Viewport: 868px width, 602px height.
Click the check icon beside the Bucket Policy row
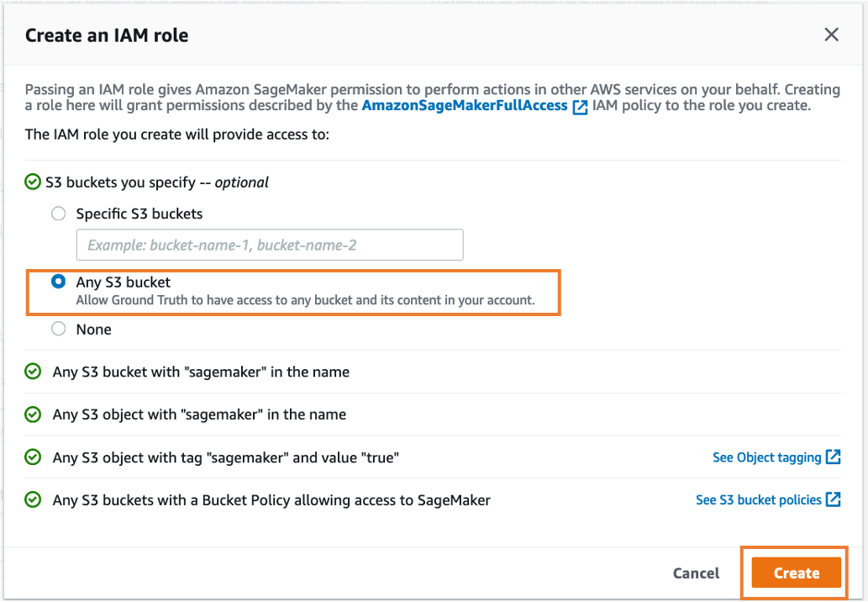(32, 499)
